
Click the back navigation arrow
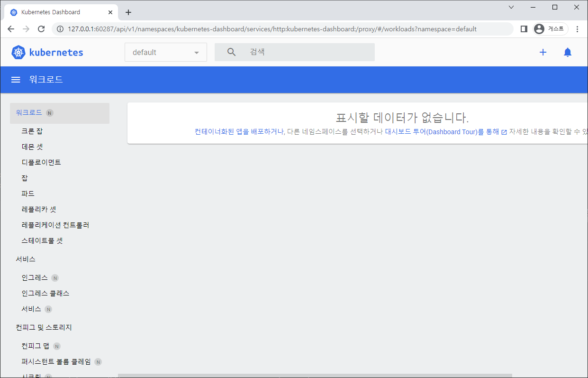11,29
